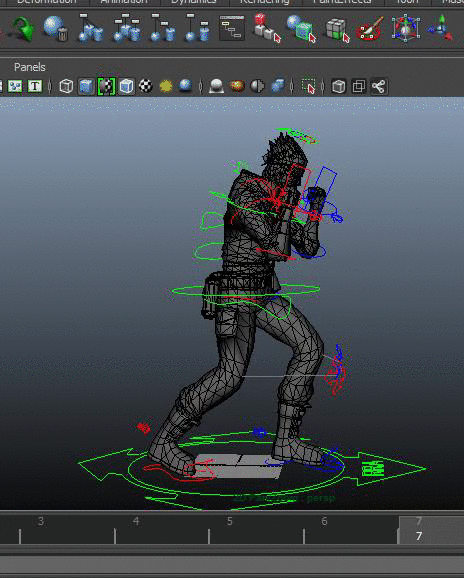
Task: Toggle the X-ray joints branching icon
Action: [x=378, y=86]
